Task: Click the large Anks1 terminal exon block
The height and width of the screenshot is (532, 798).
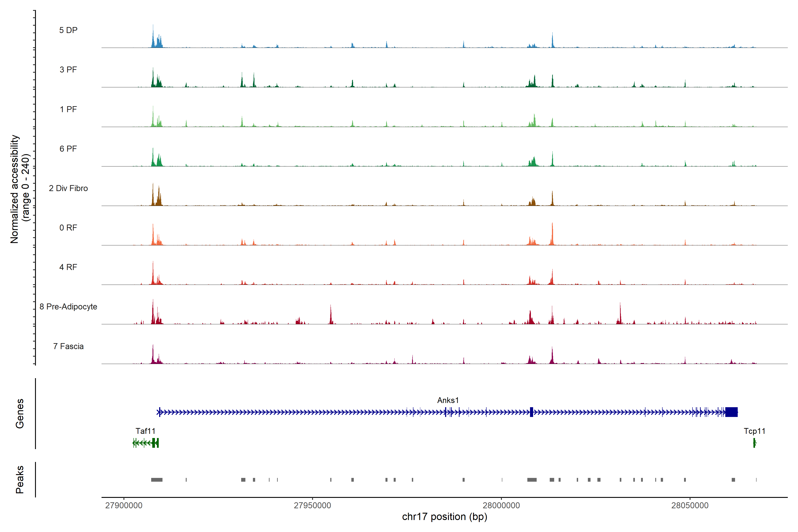Action: click(731, 412)
